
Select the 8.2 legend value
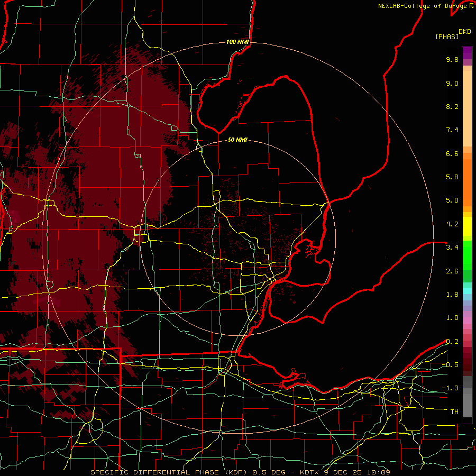(x=452, y=106)
